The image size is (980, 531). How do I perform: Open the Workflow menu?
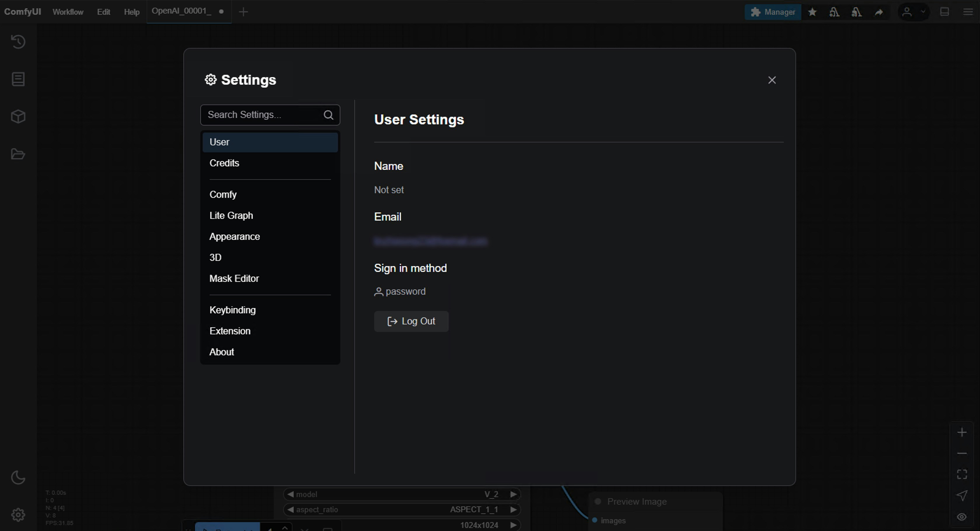tap(68, 12)
